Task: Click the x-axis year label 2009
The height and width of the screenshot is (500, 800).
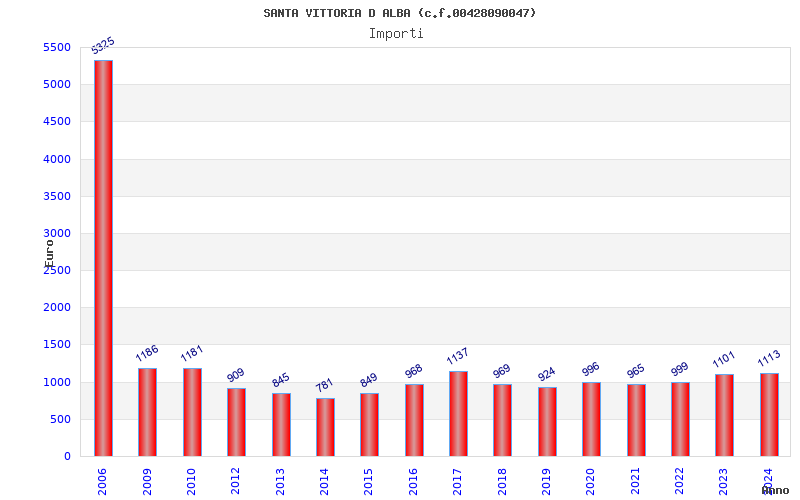Action: [x=147, y=482]
